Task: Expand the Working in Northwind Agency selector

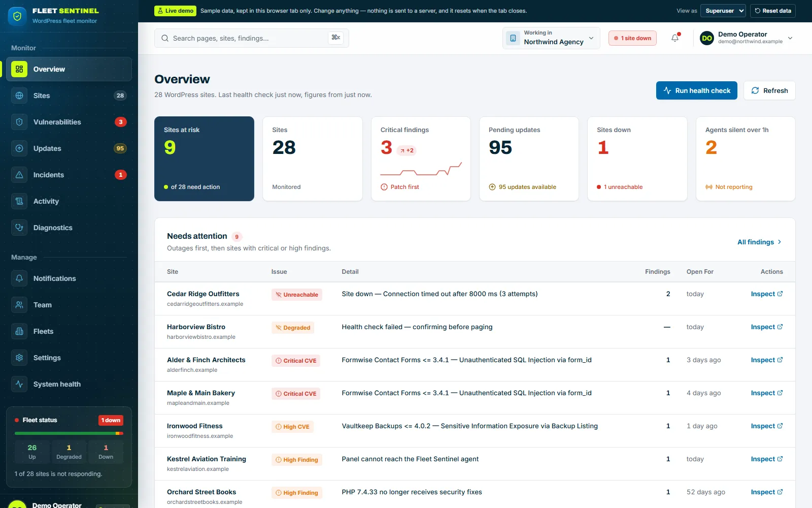Action: click(551, 38)
